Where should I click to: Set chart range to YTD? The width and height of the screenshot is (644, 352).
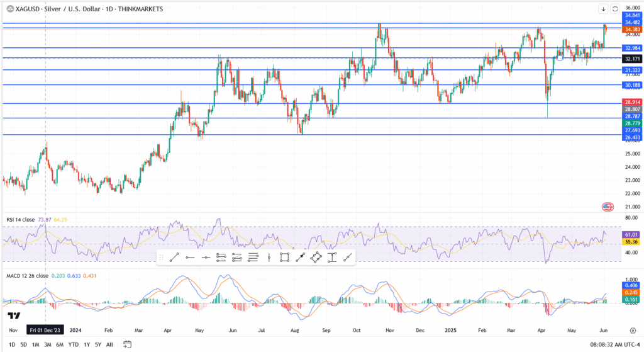point(73,344)
